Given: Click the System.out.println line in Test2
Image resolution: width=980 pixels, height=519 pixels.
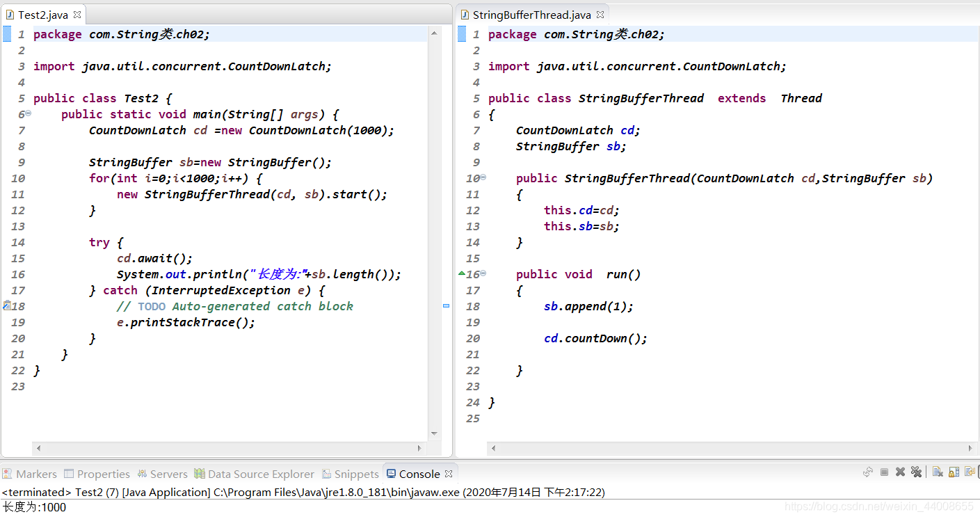Looking at the screenshot, I should (x=259, y=274).
